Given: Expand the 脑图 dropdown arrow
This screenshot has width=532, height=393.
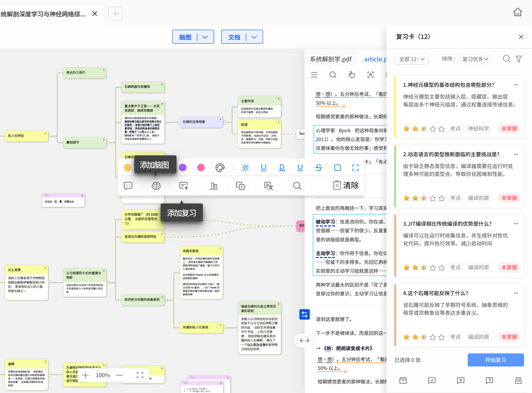Looking at the screenshot, I should click(x=205, y=37).
